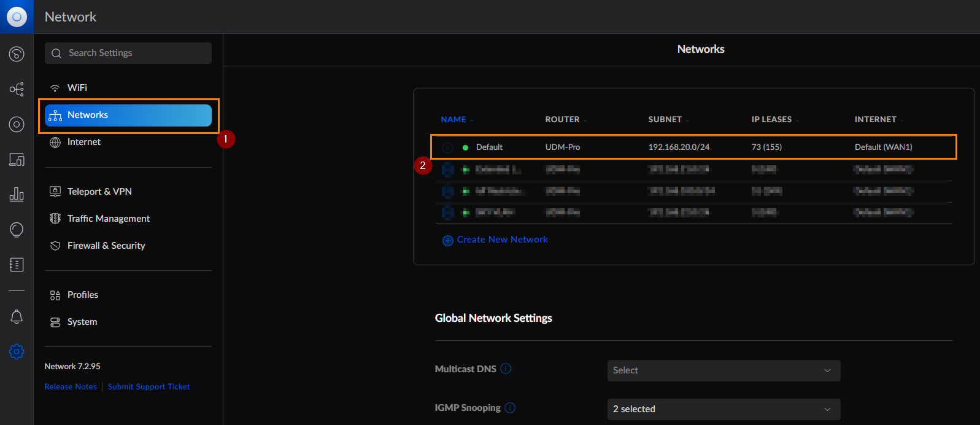The image size is (980, 425).
Task: Click the Multicast DNS info icon
Action: point(506,368)
